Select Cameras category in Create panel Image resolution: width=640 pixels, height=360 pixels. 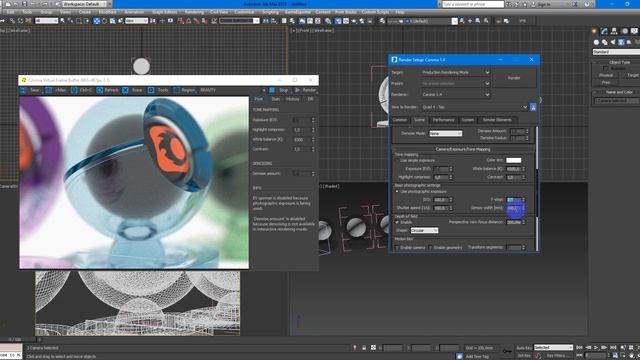(x=621, y=42)
